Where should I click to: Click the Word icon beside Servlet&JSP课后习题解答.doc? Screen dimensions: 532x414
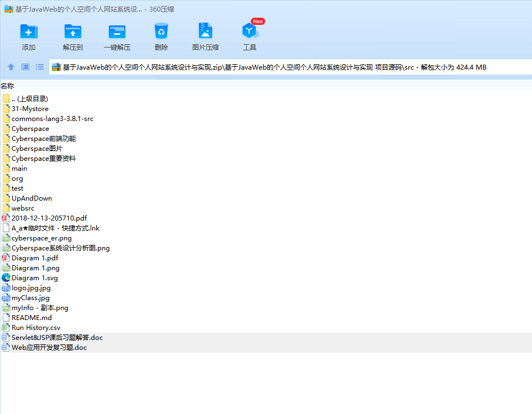6,338
